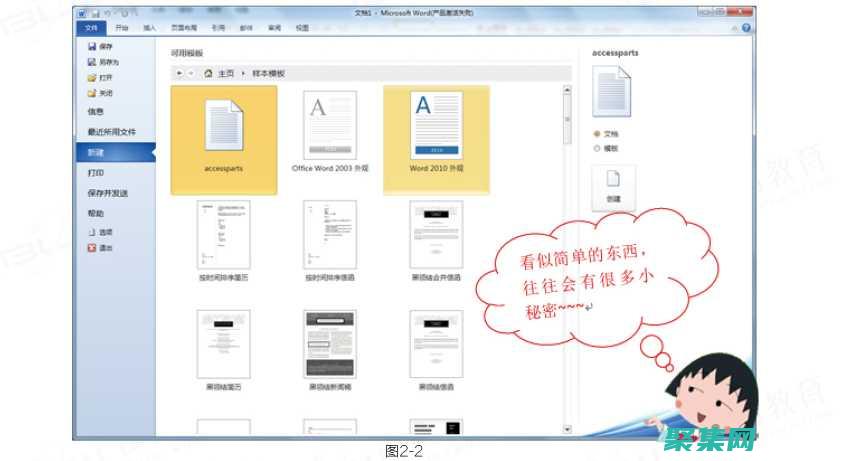This screenshot has width=844, height=461.
Task: Switch to the 开始 (Home) tab
Action: click(122, 27)
